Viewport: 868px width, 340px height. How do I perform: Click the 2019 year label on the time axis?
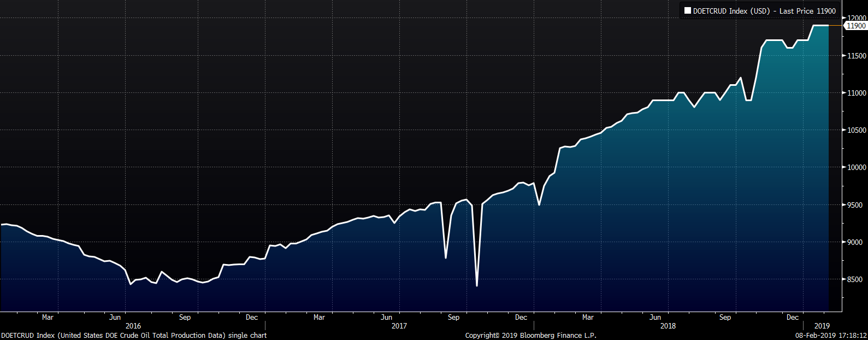(822, 326)
